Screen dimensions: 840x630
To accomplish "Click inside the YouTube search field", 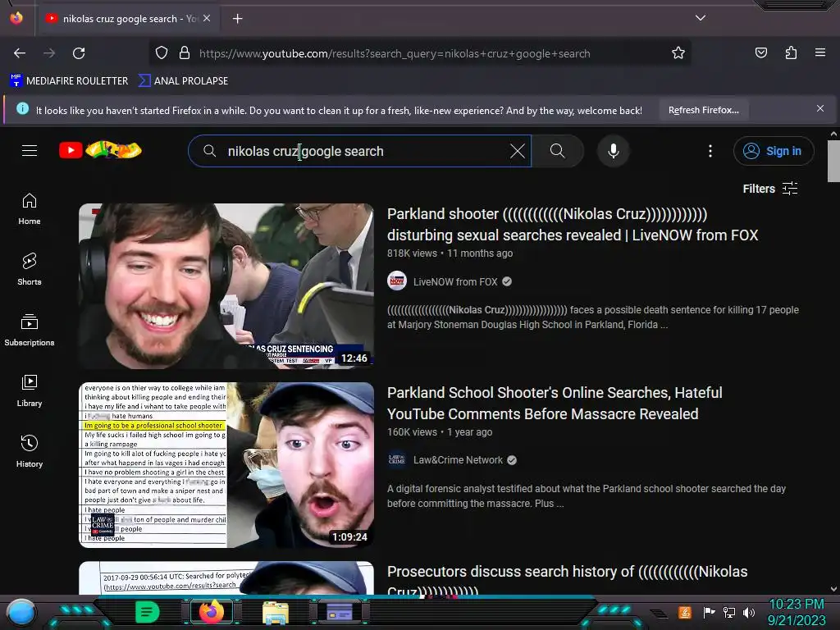I will click(359, 151).
